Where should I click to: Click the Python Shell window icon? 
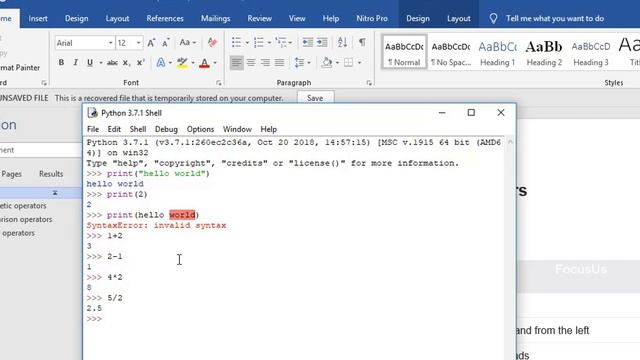(x=93, y=113)
